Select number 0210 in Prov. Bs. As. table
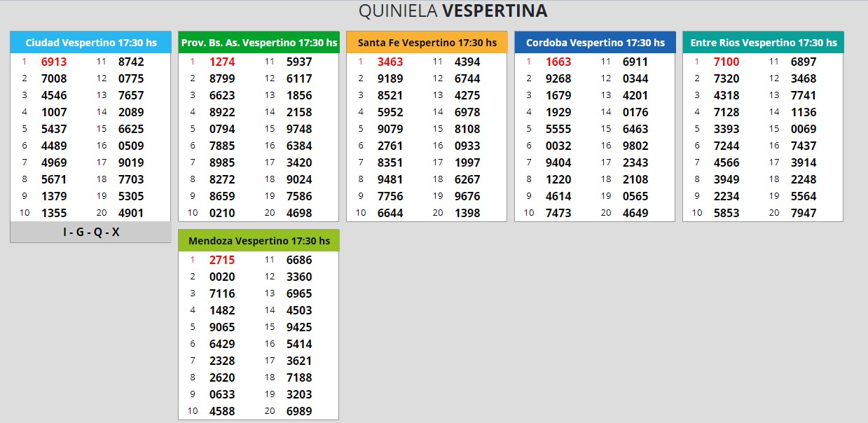This screenshot has height=423, width=868. 222,213
